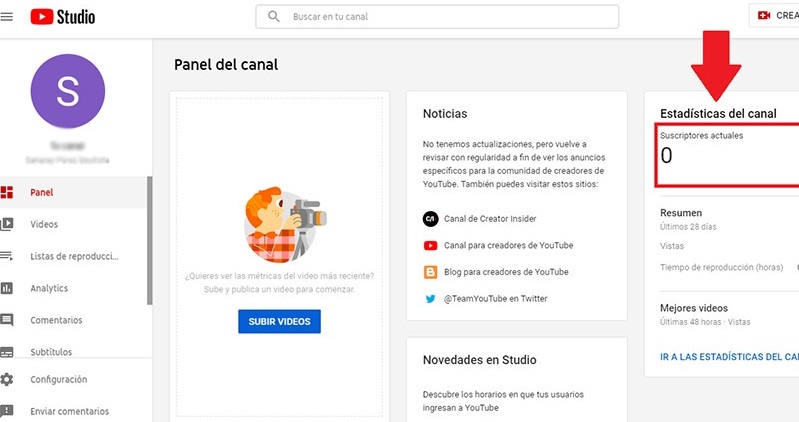Open IR A LAS ESTADÍSTICAS DEL CANAL link

coord(729,357)
